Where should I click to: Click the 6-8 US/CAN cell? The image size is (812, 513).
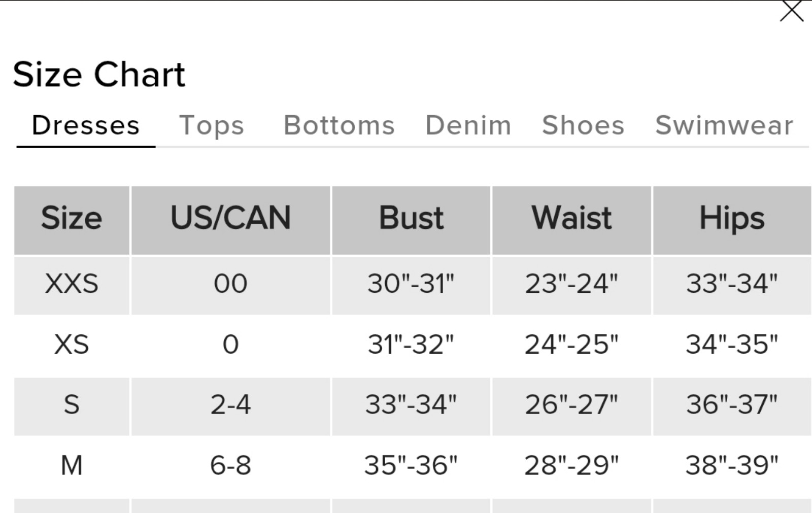(x=231, y=465)
